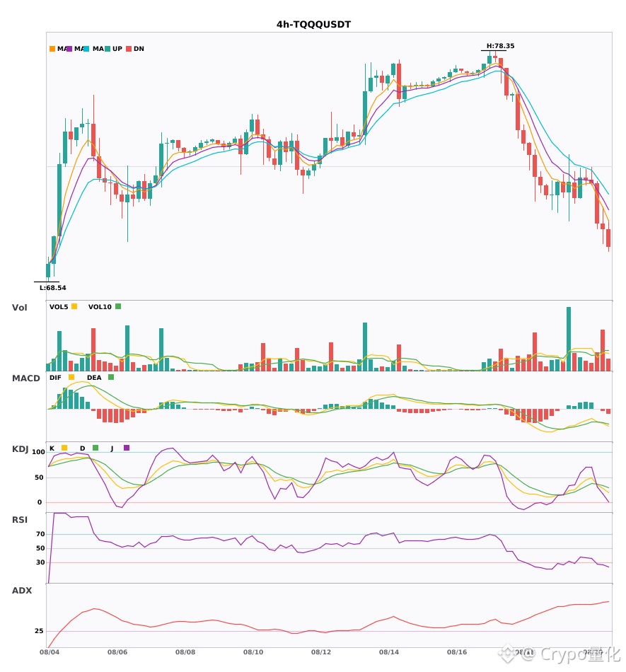Image resolution: width=626 pixels, height=672 pixels.
Task: Click the L:68.54 low price label
Action: pyautogui.click(x=53, y=288)
